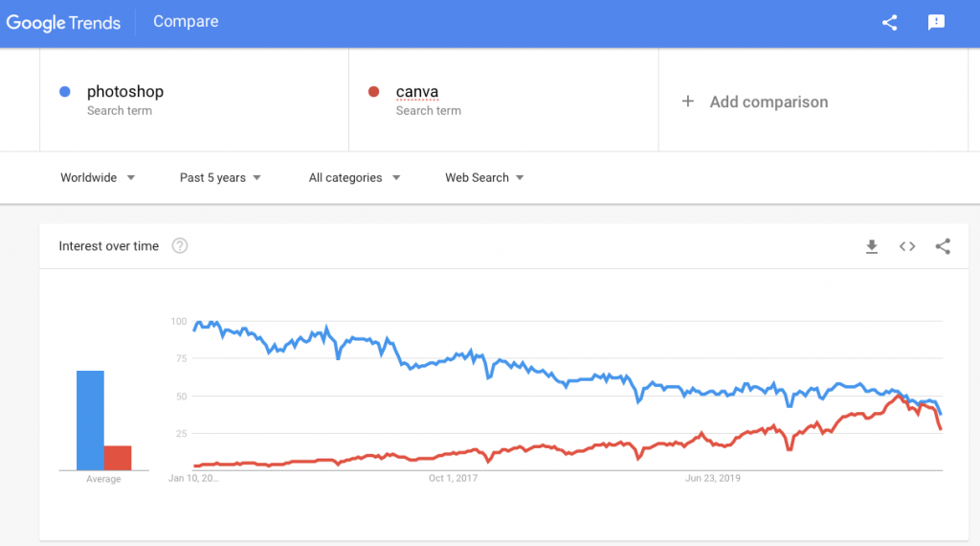Share the Interest over time chart

pyautogui.click(x=943, y=246)
